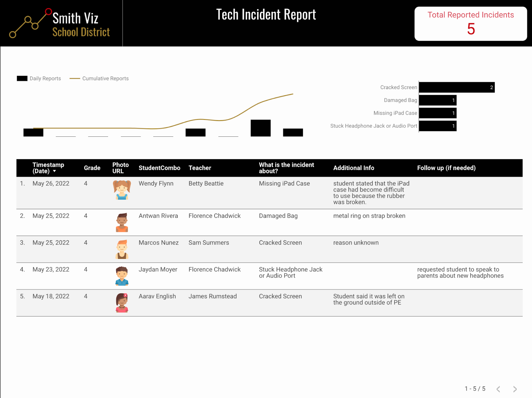The width and height of the screenshot is (532, 398).
Task: Click note about iPad left outside PE
Action: [369, 299]
